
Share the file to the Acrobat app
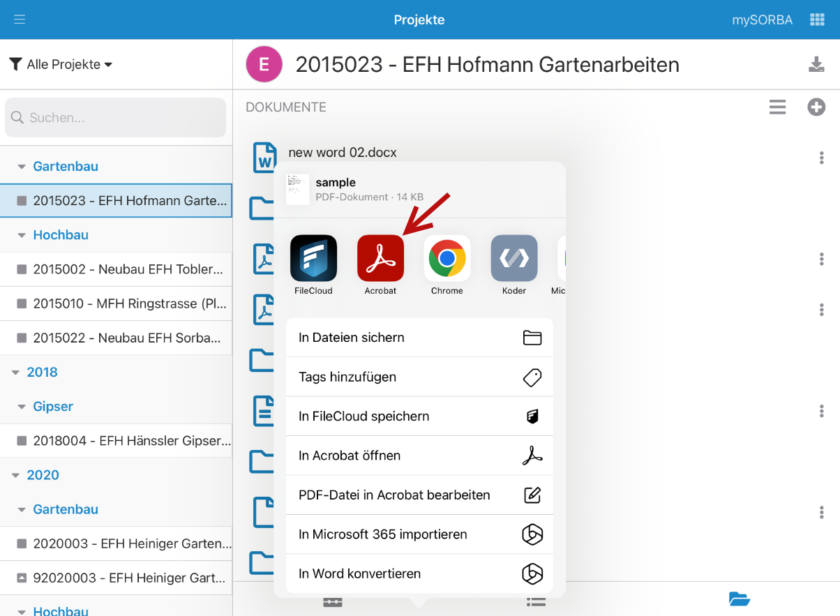pos(380,258)
